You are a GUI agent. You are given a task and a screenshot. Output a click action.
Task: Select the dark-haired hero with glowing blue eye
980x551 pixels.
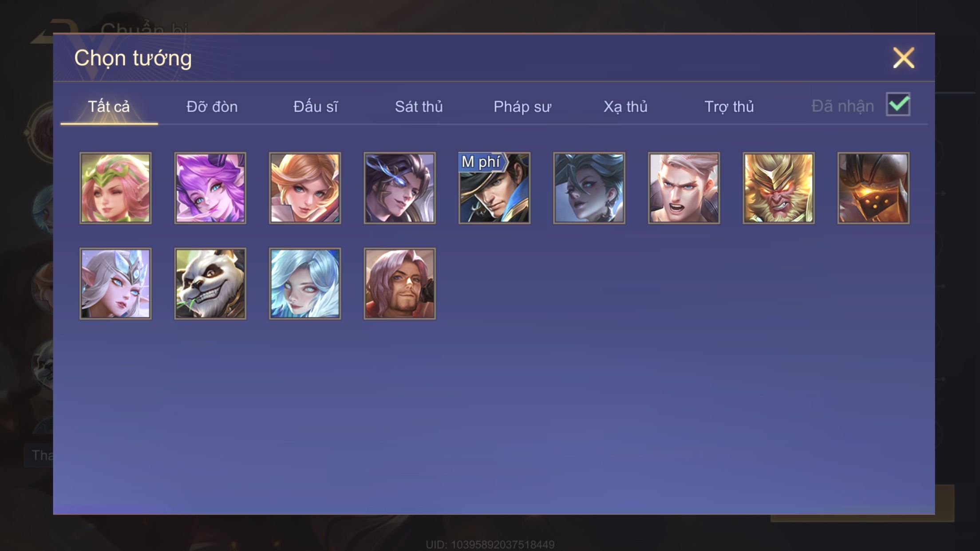coord(399,188)
